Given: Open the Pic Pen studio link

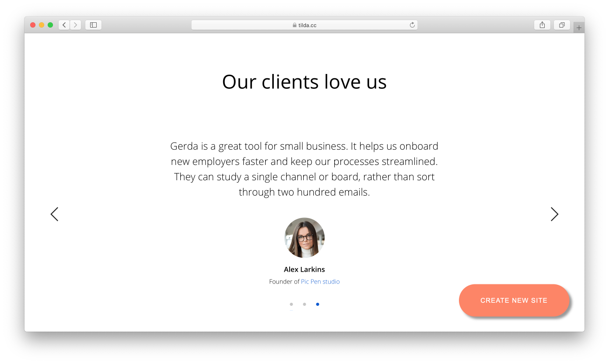Looking at the screenshot, I should click(320, 282).
